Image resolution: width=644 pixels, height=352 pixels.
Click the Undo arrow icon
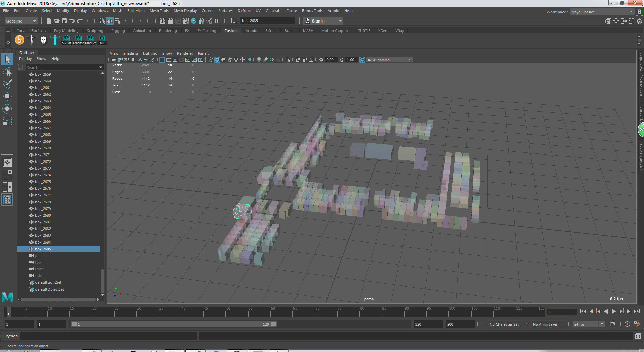(72, 21)
